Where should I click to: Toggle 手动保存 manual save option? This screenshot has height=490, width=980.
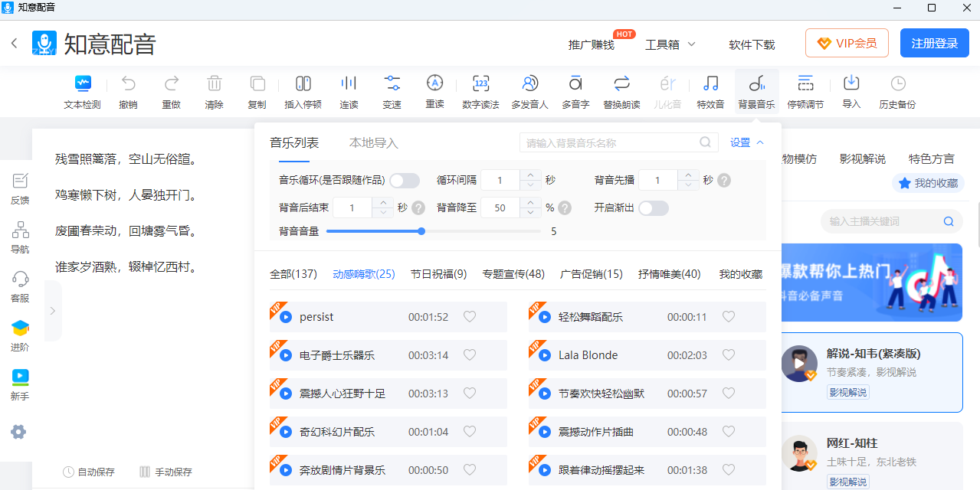pos(166,472)
